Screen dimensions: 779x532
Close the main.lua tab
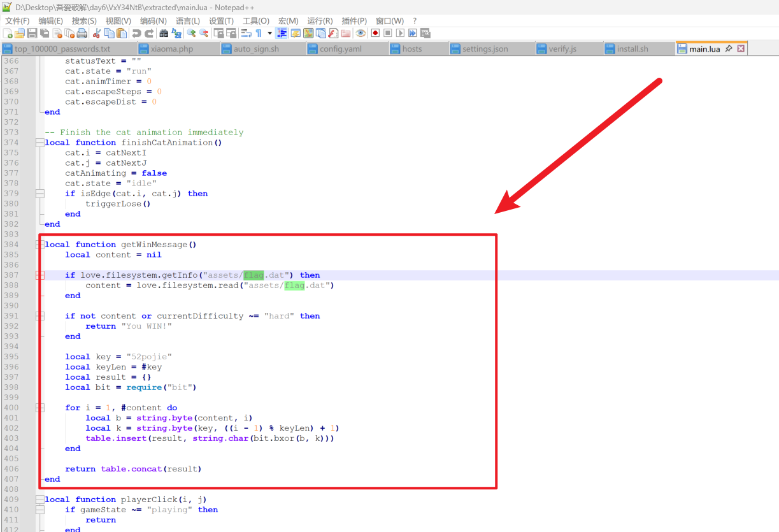pos(741,48)
